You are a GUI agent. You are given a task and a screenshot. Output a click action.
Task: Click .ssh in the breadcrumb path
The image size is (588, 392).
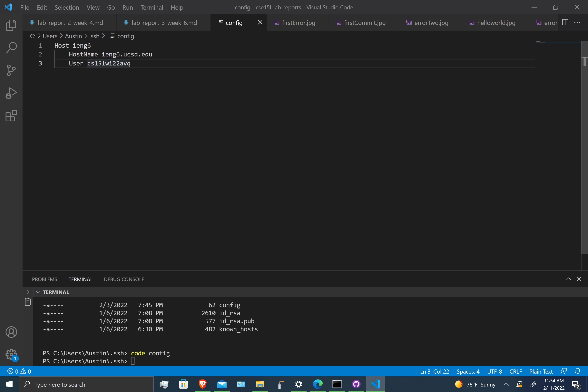tap(94, 36)
